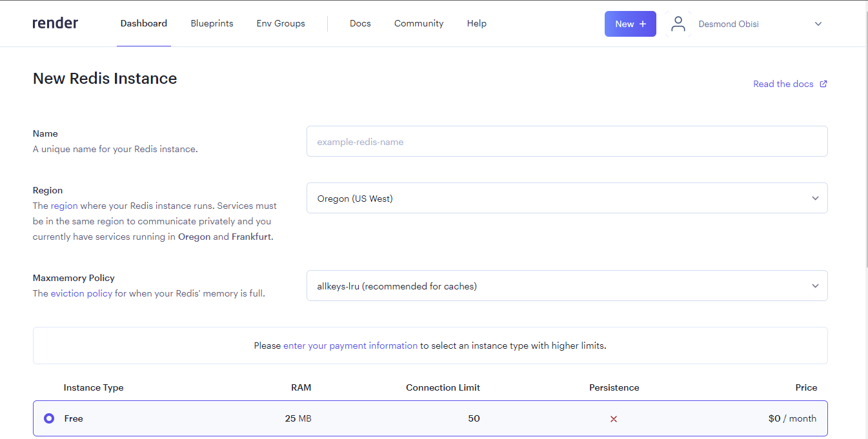This screenshot has height=439, width=868.
Task: Click the connection limit value 50
Action: click(474, 418)
